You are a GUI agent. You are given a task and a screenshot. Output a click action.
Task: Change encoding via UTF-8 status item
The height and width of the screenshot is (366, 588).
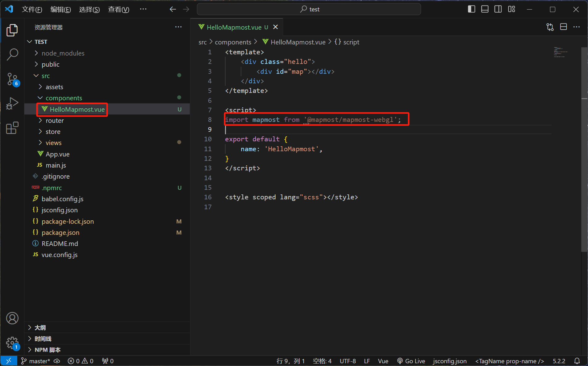pyautogui.click(x=348, y=361)
